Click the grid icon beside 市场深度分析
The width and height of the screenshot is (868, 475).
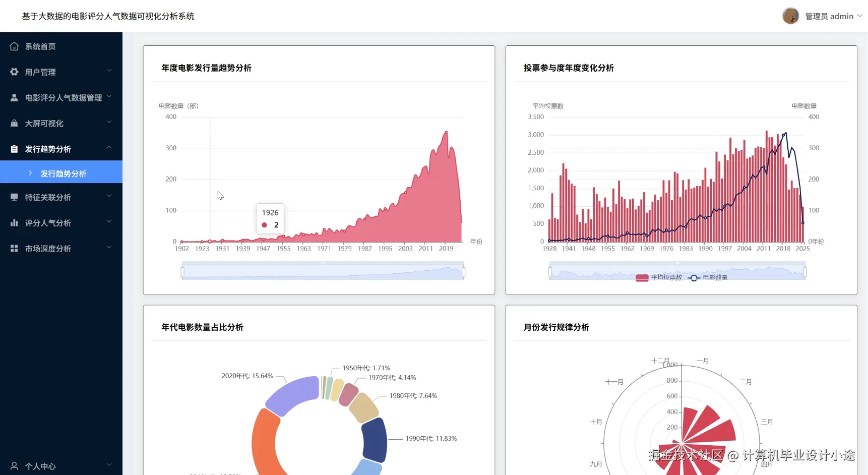14,249
